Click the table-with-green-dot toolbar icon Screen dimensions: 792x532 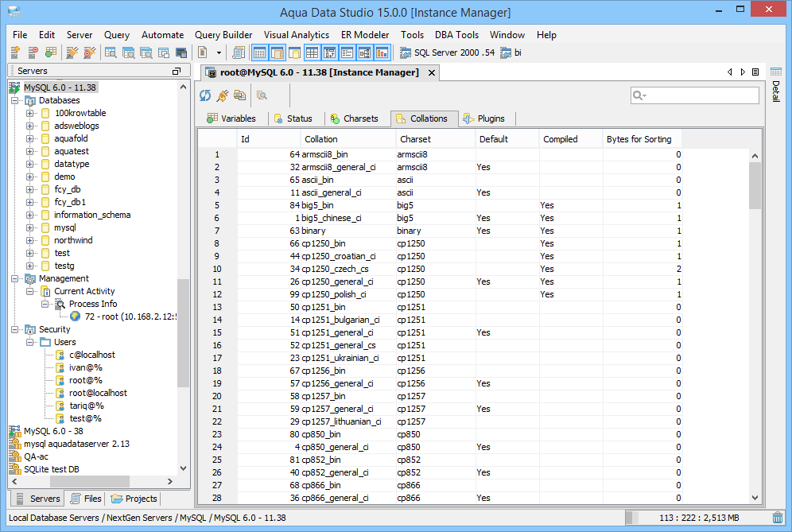(x=51, y=52)
